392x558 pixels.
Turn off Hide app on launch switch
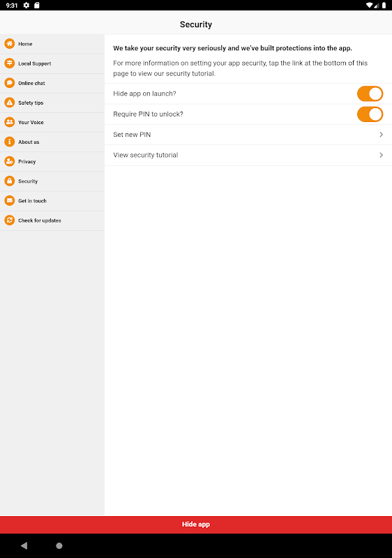pyautogui.click(x=370, y=93)
